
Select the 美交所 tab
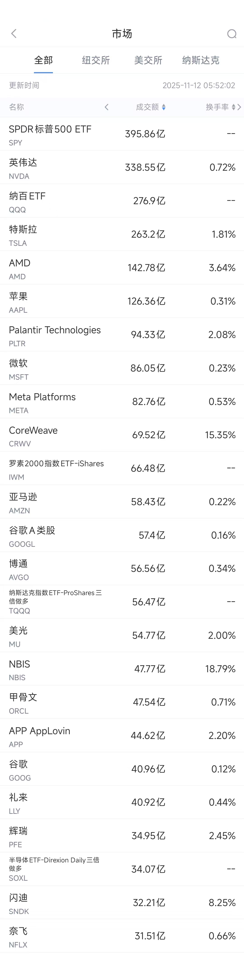[148, 60]
